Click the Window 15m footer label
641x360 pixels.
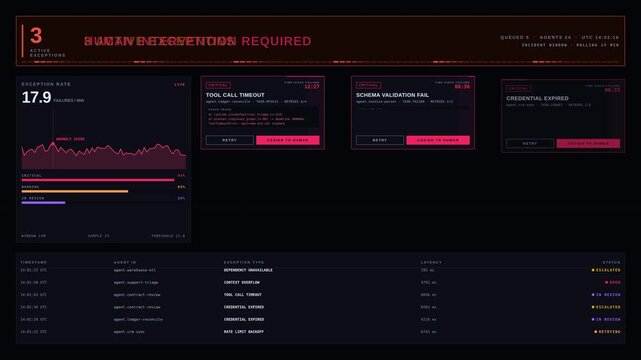click(x=34, y=236)
